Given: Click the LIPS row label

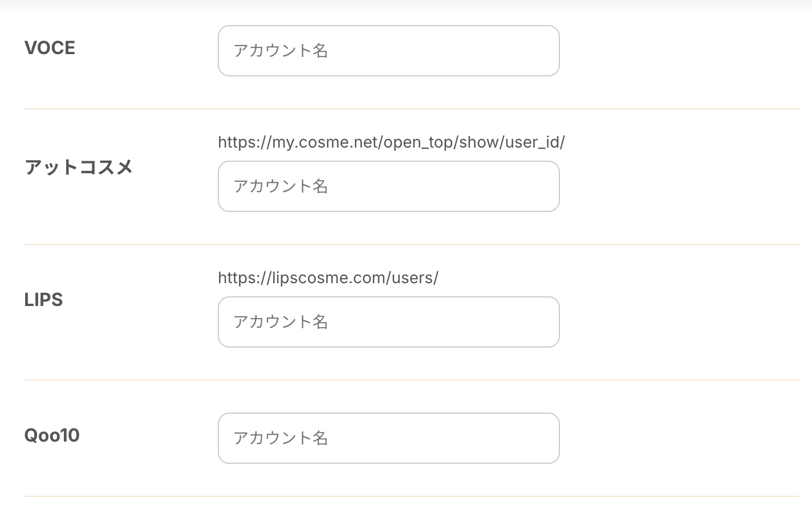Looking at the screenshot, I should 43,300.
